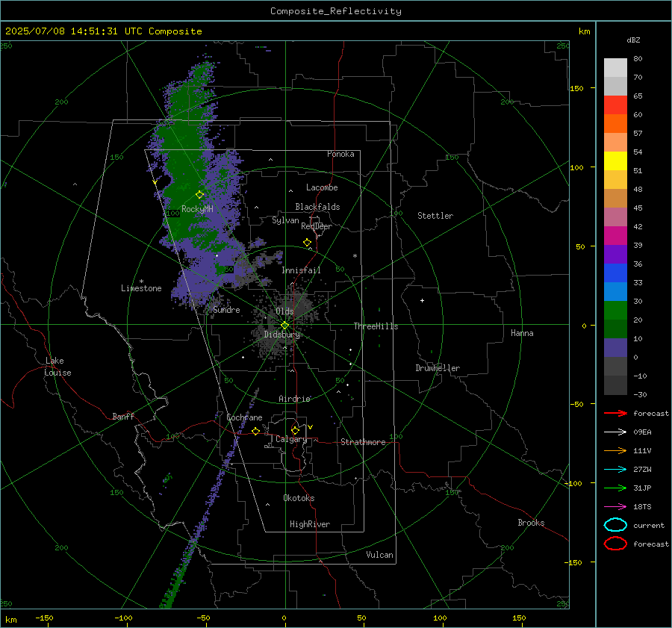Click the cyan current ellipse icon
The image size is (672, 628).
615,525
